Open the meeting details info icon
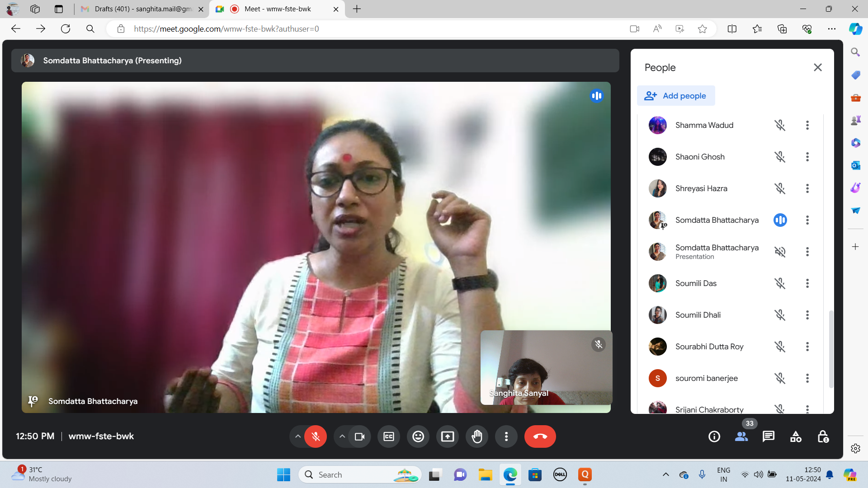Screen dimensions: 868x488 coord(714,436)
